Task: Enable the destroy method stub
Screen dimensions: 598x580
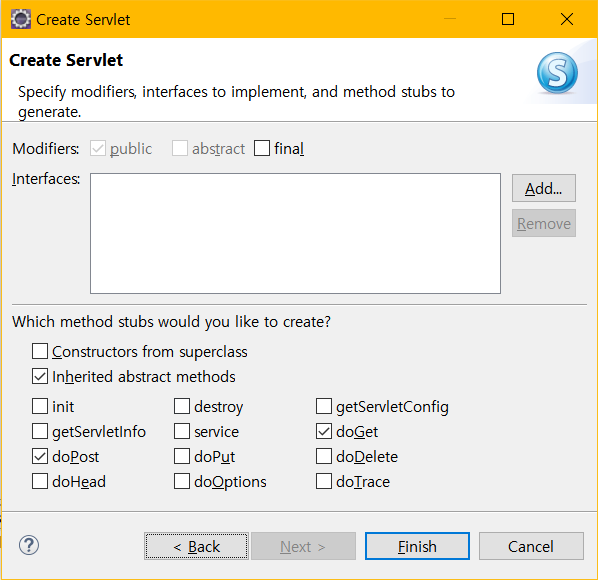Action: [x=182, y=406]
